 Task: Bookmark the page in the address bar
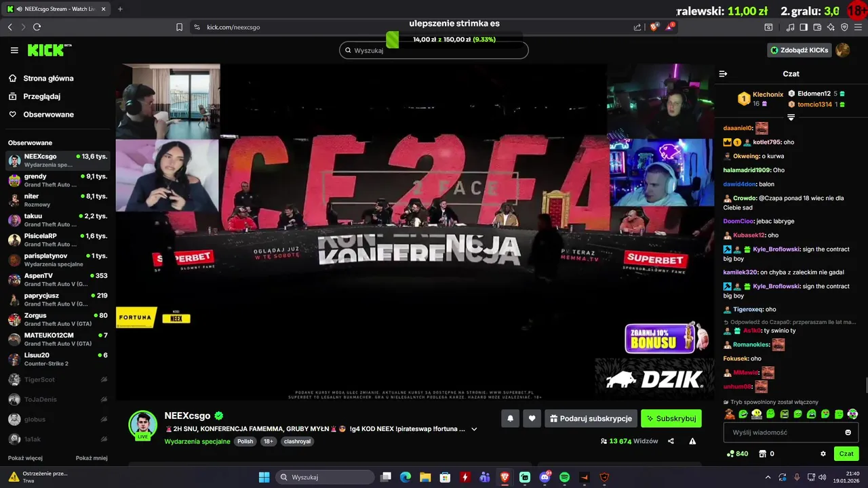pyautogui.click(x=179, y=27)
